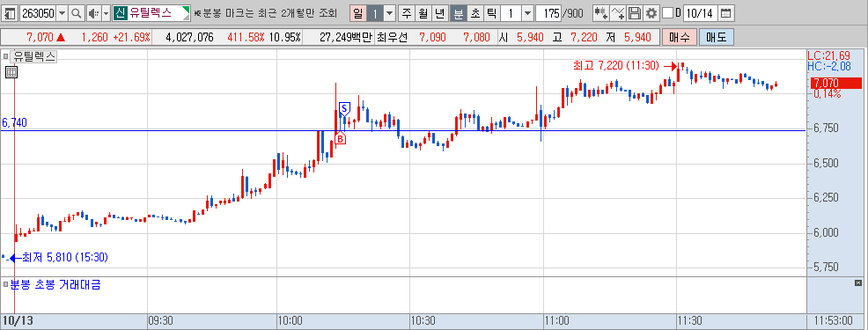Click the window layout icon beside stock code

(x=11, y=12)
